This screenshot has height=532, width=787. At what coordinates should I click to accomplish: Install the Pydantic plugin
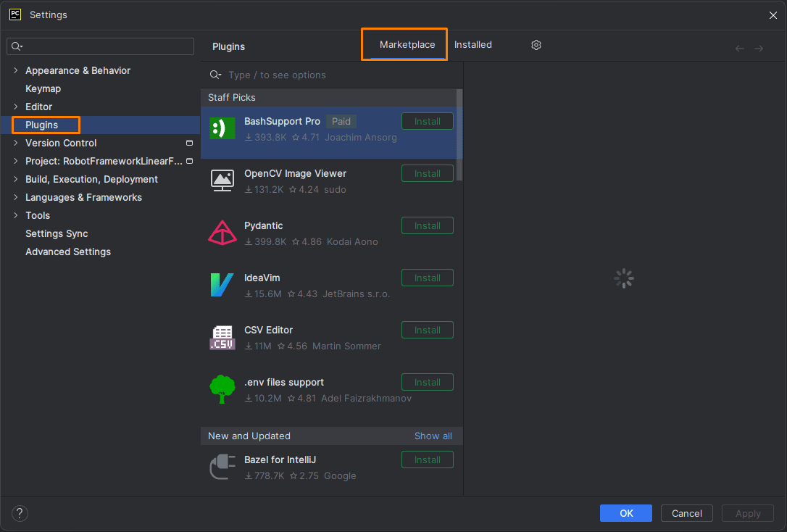[x=427, y=226]
